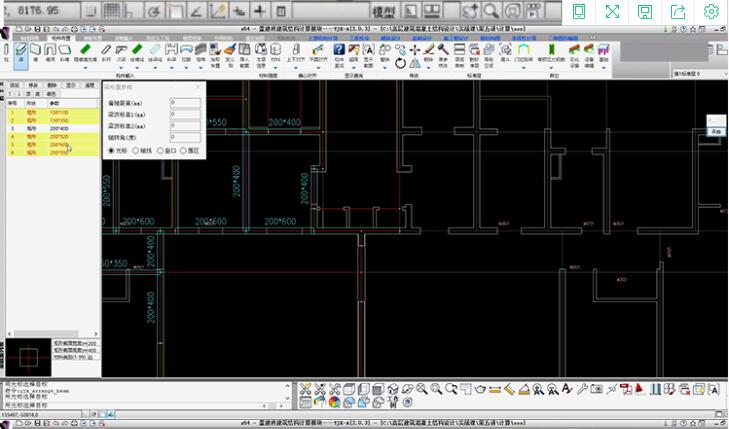Viewport: 729px width, 429px height.
Task: Open the 构件布置 ribbon tab
Action: click(63, 38)
